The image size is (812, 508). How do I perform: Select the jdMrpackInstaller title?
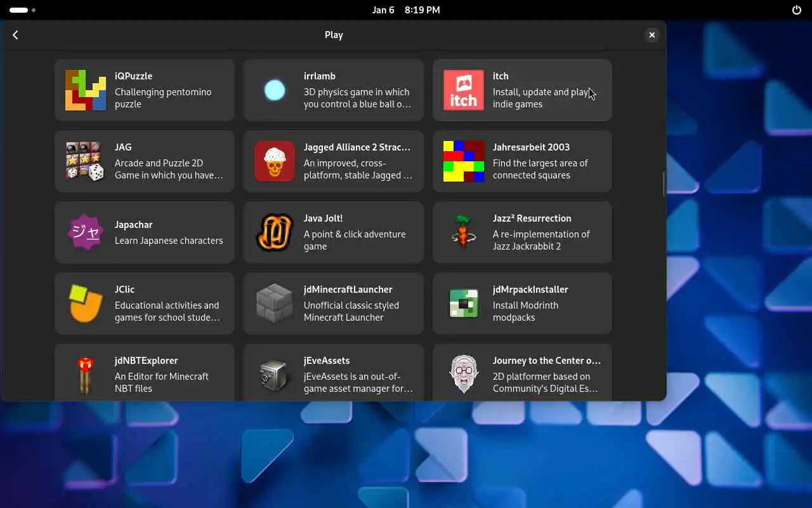[530, 290]
